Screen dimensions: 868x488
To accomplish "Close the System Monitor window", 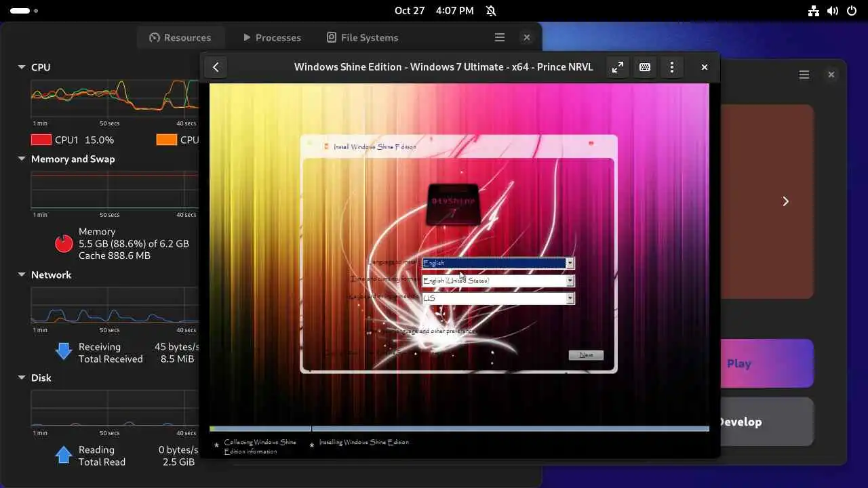I will [x=527, y=37].
